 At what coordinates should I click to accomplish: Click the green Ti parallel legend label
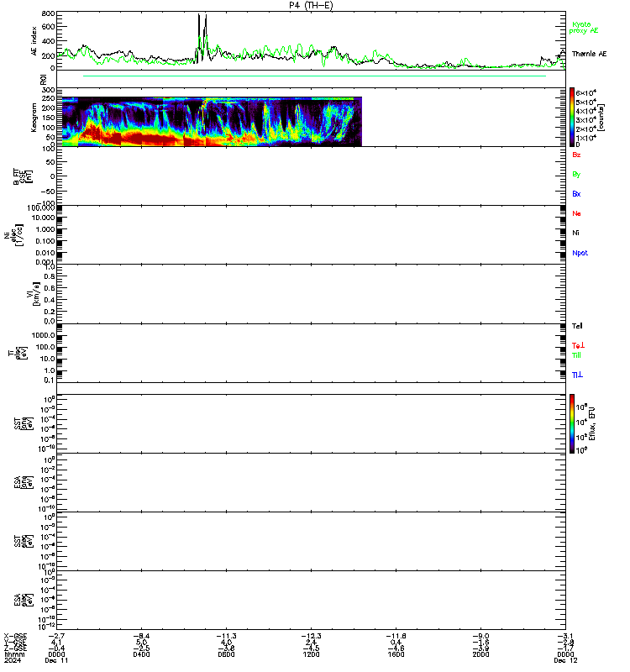(x=576, y=355)
